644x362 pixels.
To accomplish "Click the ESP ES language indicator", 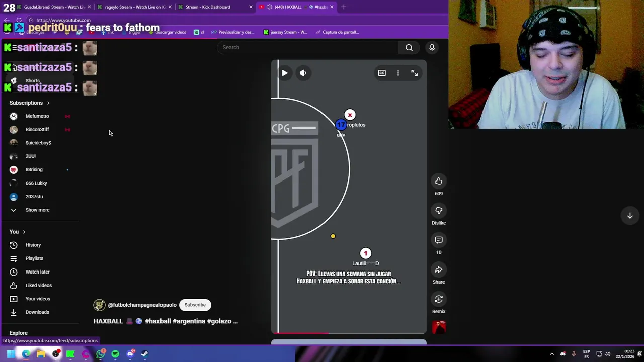I will (x=586, y=354).
